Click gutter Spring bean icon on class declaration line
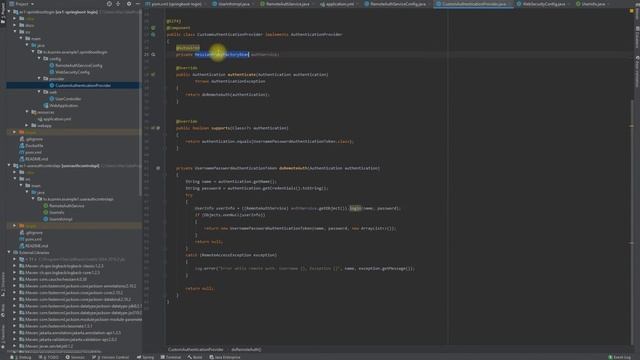Screen dimensions: 640x360 [x=153, y=35]
